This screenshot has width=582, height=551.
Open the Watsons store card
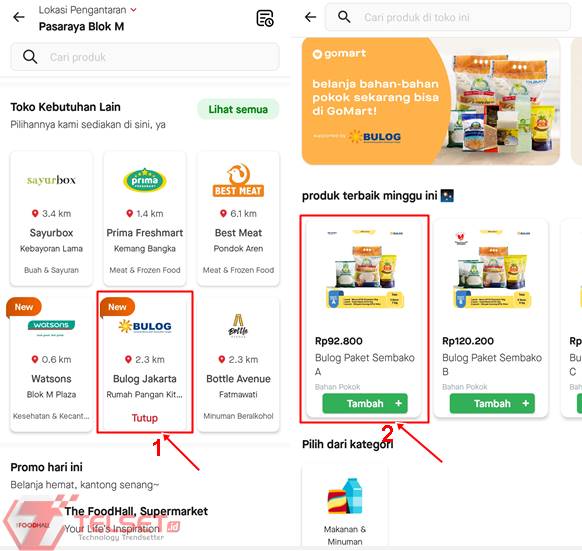(x=51, y=365)
